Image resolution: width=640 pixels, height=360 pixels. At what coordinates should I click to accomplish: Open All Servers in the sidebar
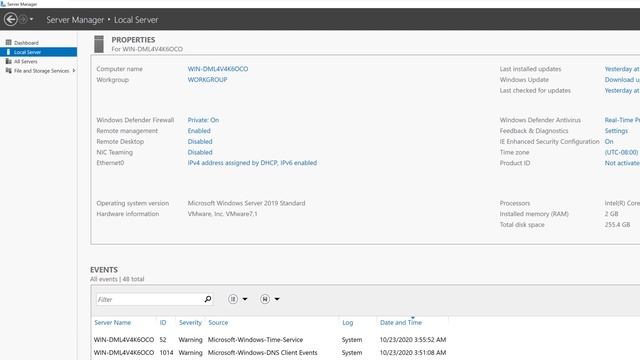tap(25, 62)
